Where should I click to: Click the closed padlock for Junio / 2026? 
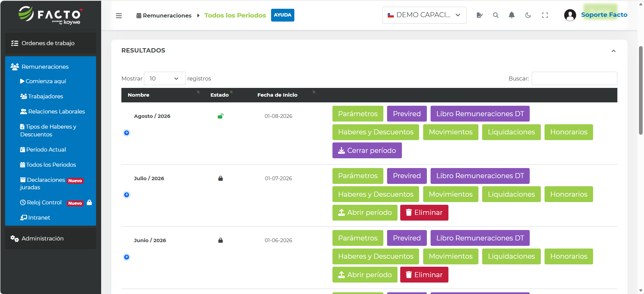point(221,240)
